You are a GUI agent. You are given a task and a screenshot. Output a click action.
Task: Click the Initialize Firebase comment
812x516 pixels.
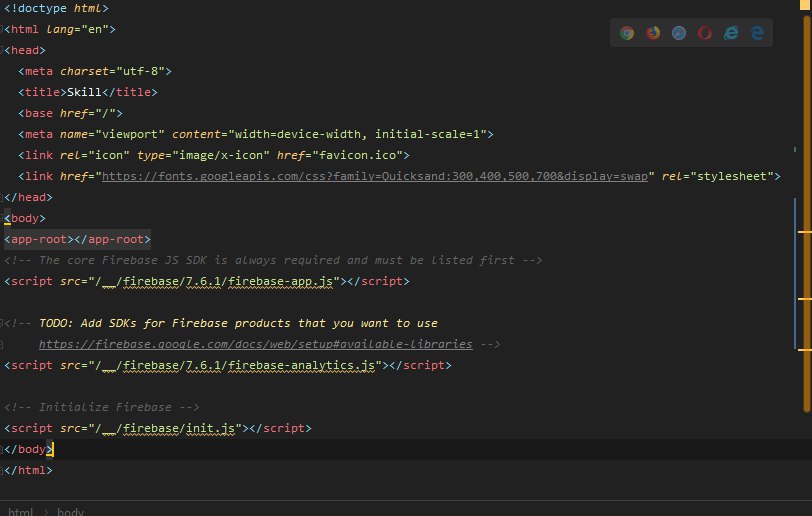pyautogui.click(x=102, y=407)
